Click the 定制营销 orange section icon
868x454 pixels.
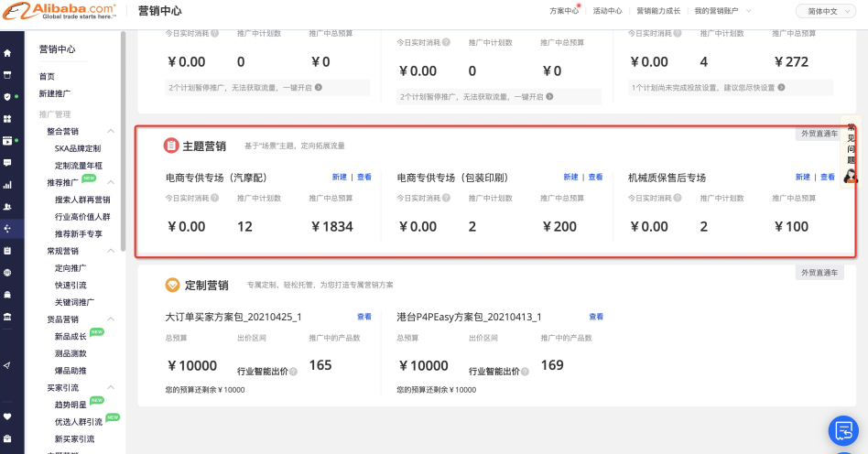171,286
